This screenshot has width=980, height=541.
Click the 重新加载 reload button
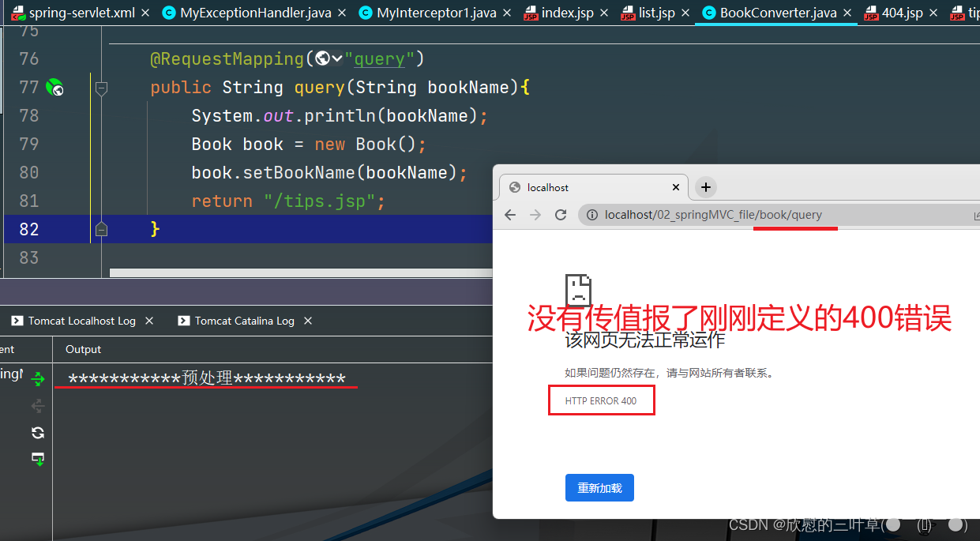[599, 488]
